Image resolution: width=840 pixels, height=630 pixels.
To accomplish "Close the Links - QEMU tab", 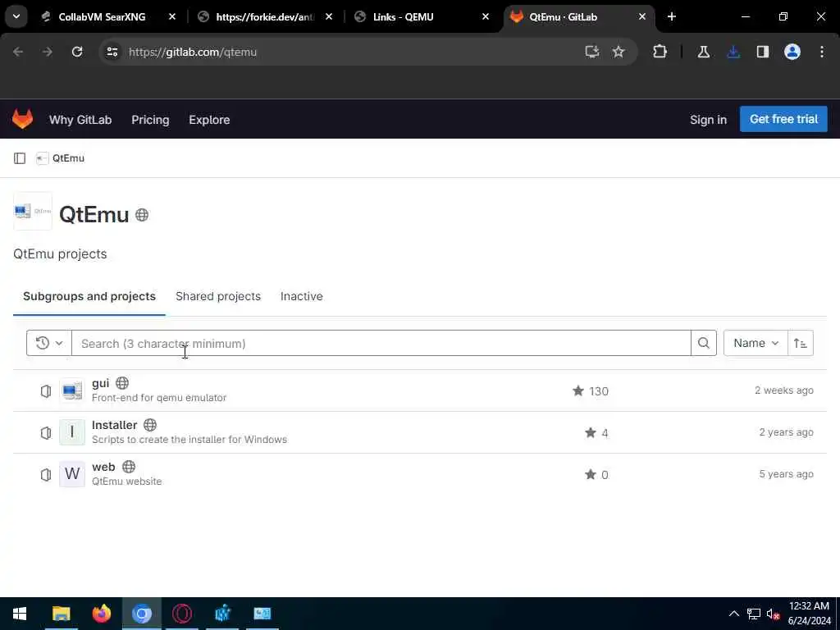I will pos(486,17).
